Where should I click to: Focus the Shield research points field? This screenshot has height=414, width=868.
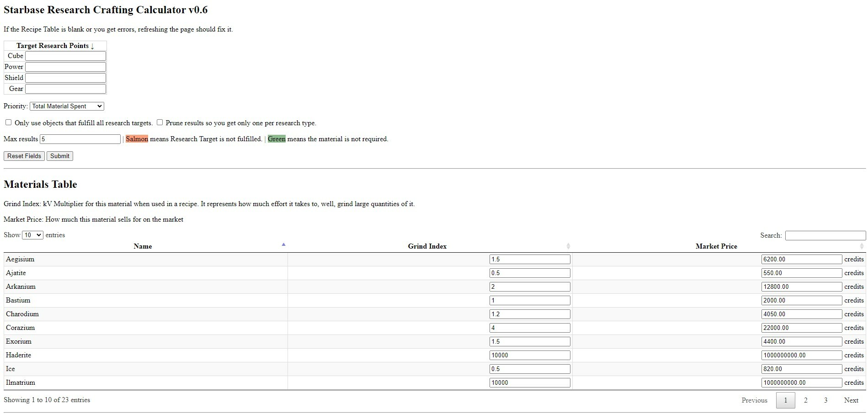[65, 78]
